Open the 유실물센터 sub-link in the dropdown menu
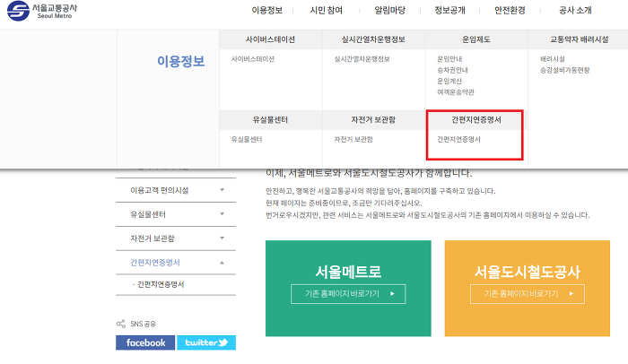The image size is (628, 364). pos(247,139)
